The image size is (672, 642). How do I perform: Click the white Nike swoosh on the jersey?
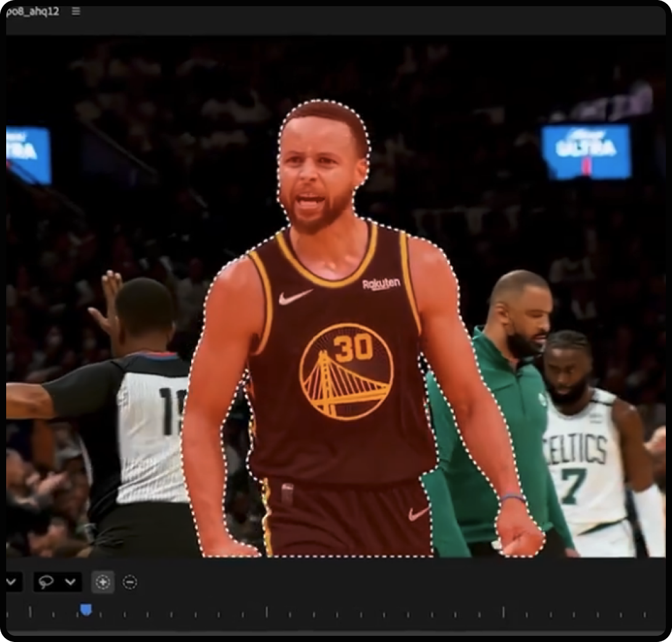(295, 297)
